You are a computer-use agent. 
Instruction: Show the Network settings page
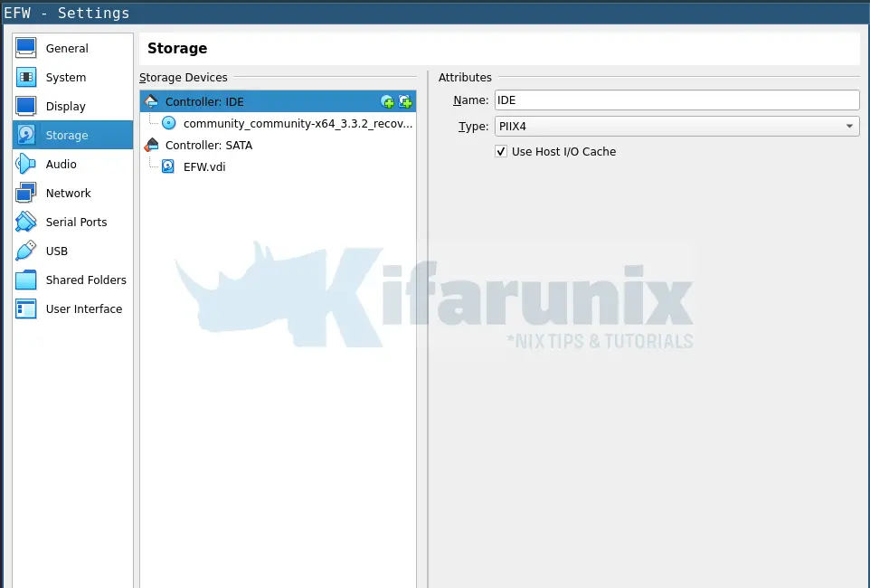coord(72,193)
